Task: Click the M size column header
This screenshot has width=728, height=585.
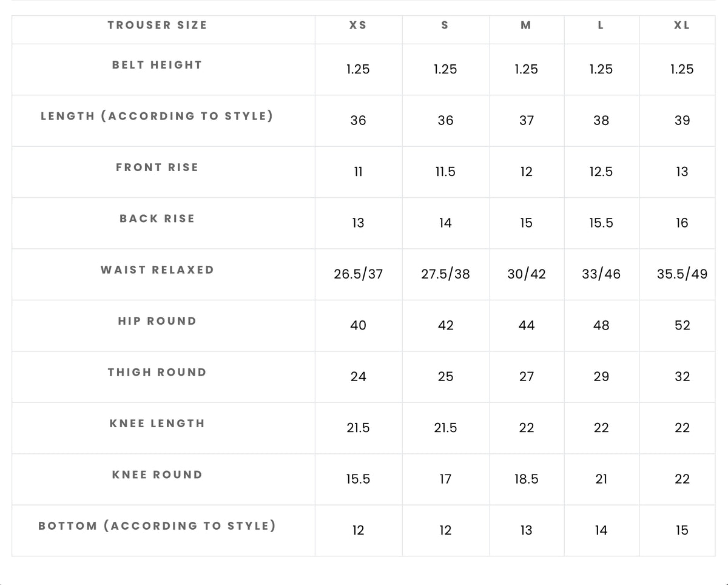Action: (x=526, y=25)
